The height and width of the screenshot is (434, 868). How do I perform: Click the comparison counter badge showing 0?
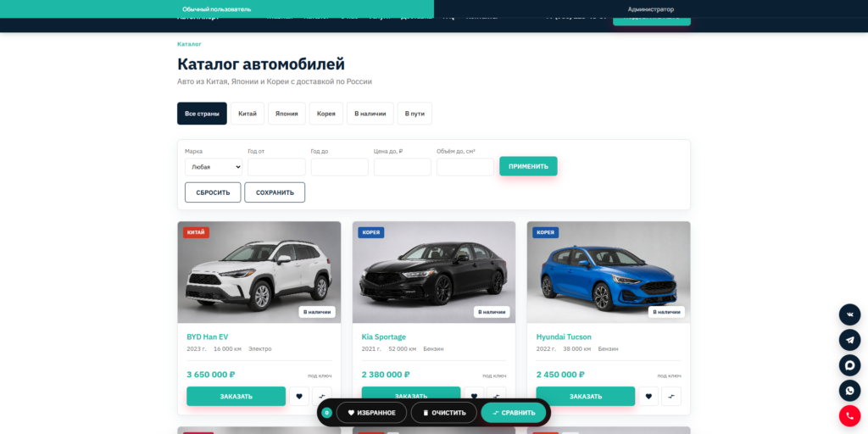click(x=326, y=413)
